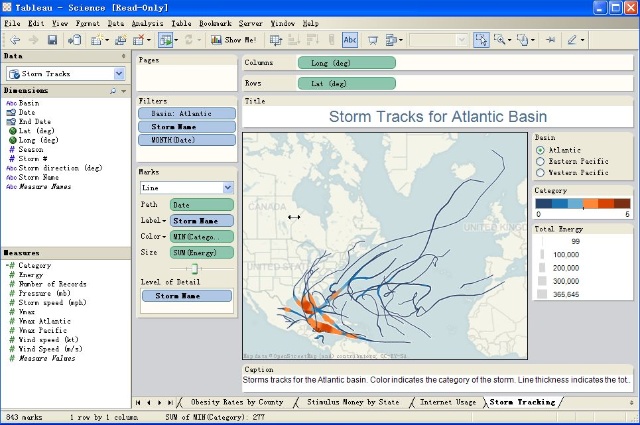Click the Fix Axes pin icon
This screenshot has width=640, height=425.
551,40
